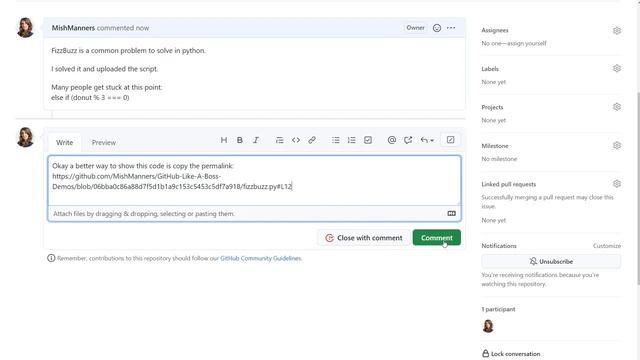Open the GitHub Community Guidelines link
The width and height of the screenshot is (640, 360).
point(260,258)
